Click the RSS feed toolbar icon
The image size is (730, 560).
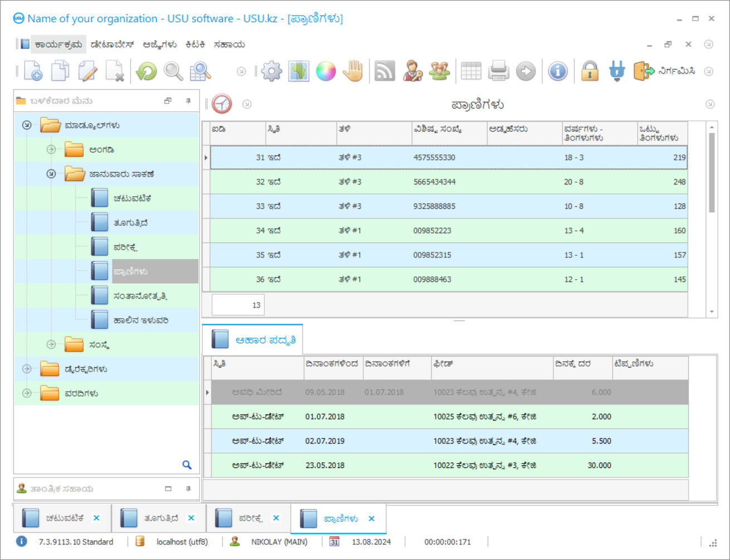click(x=385, y=71)
